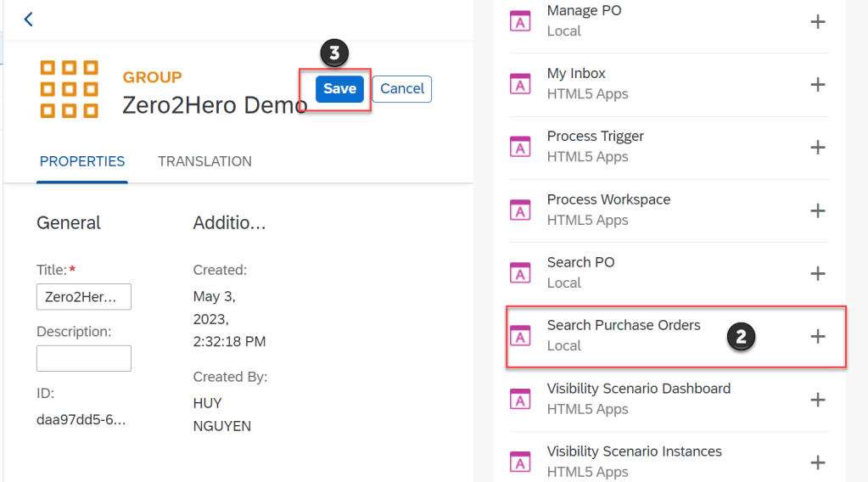Click the back arrow chevron
The image size is (868, 482).
click(x=28, y=19)
